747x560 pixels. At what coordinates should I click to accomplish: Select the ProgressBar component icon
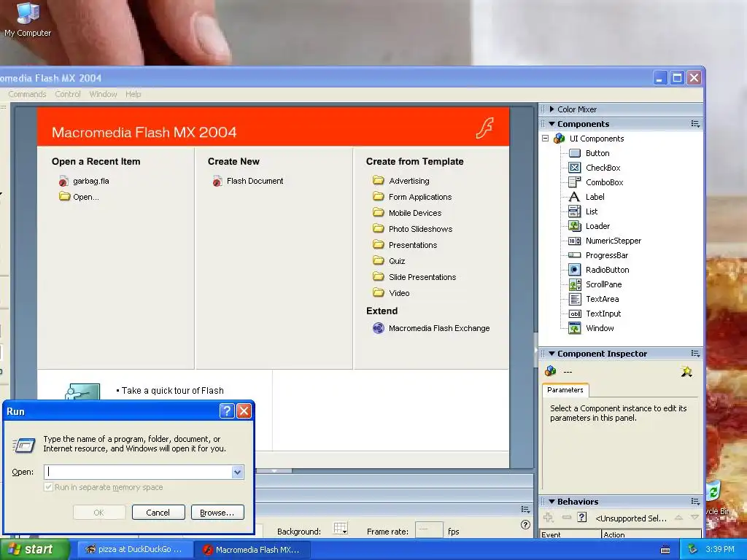point(575,255)
